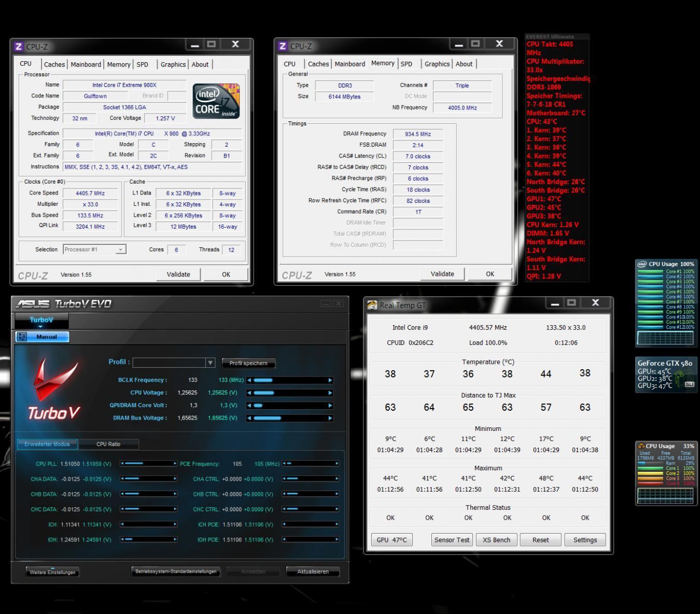Click the DRAM Bus Voltage slider bar

pyautogui.click(x=289, y=418)
